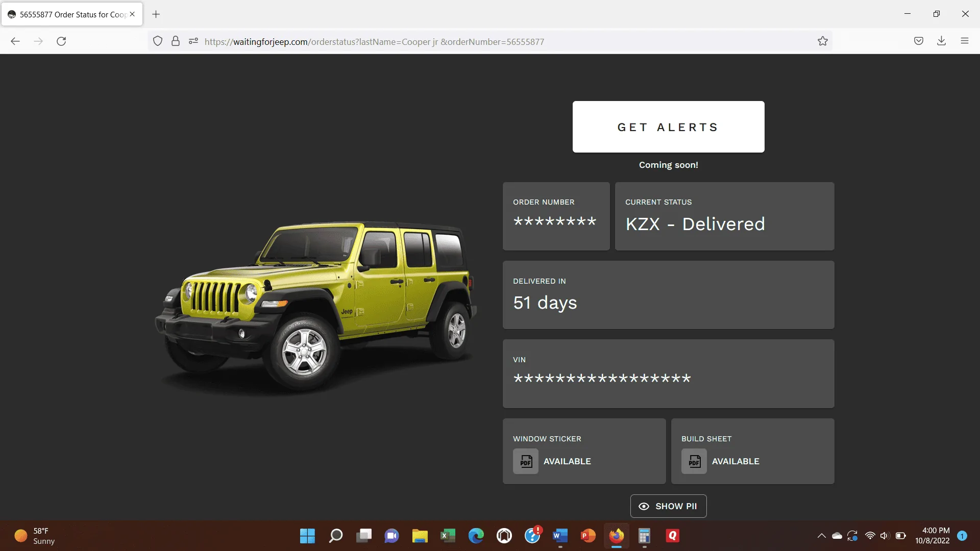Select the 56555877 Order Status tab
980x551 pixels.
pyautogui.click(x=72, y=14)
